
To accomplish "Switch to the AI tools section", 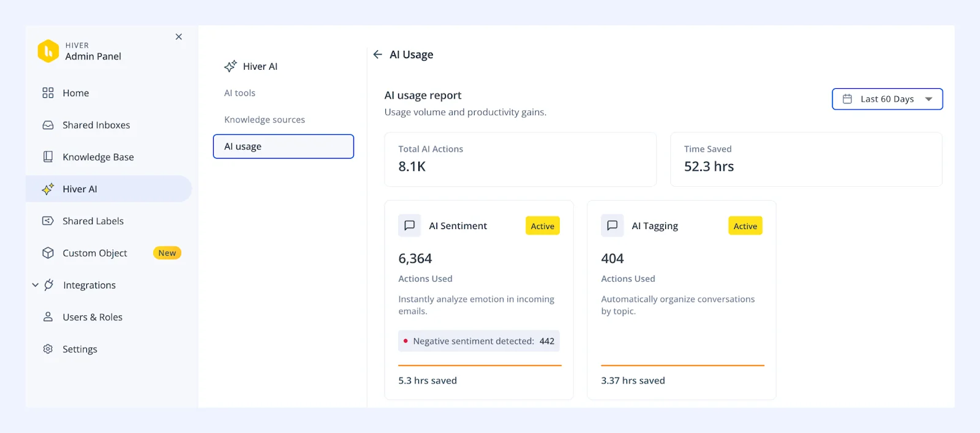I will 240,93.
